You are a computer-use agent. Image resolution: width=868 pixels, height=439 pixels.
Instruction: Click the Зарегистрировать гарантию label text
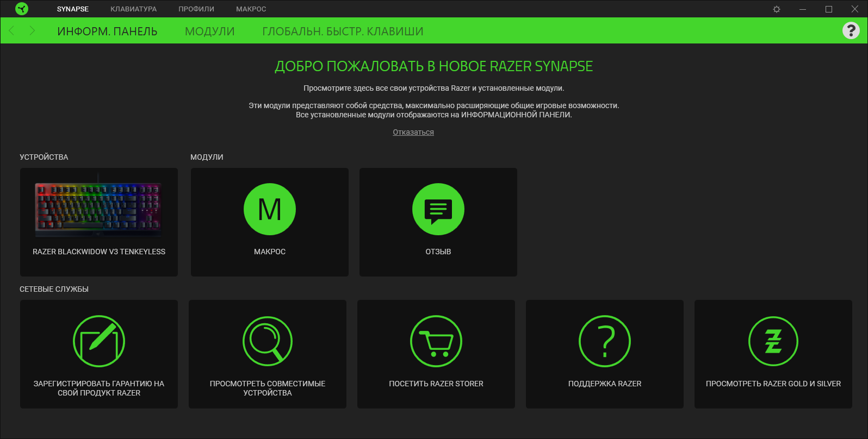coord(99,388)
